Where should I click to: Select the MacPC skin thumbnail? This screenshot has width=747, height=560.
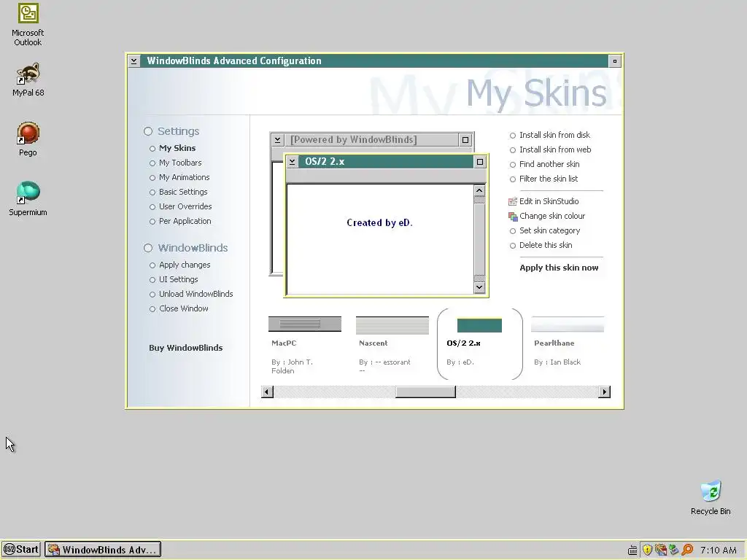(x=305, y=324)
